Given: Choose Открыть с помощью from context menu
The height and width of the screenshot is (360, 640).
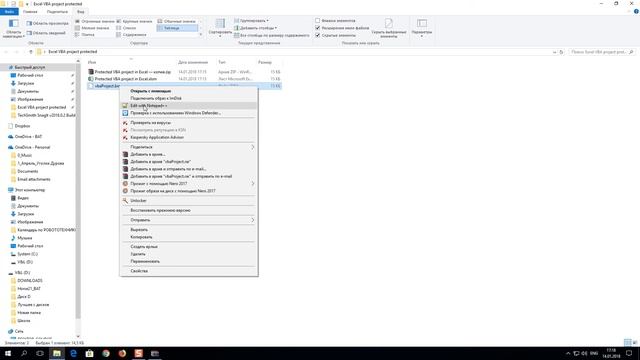Looking at the screenshot, I should tap(189, 91).
